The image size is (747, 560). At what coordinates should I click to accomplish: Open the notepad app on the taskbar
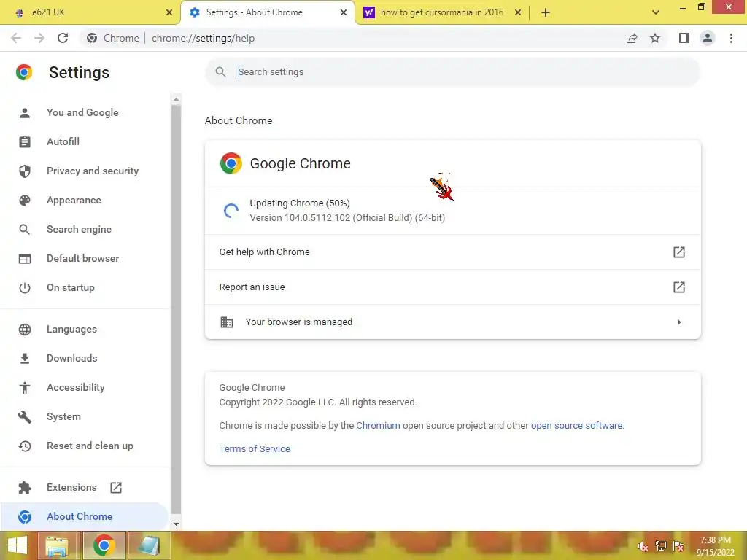click(x=149, y=545)
